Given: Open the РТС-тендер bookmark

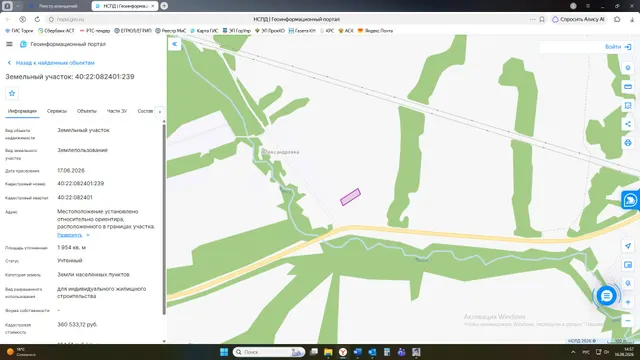Looking at the screenshot, I should (x=95, y=31).
